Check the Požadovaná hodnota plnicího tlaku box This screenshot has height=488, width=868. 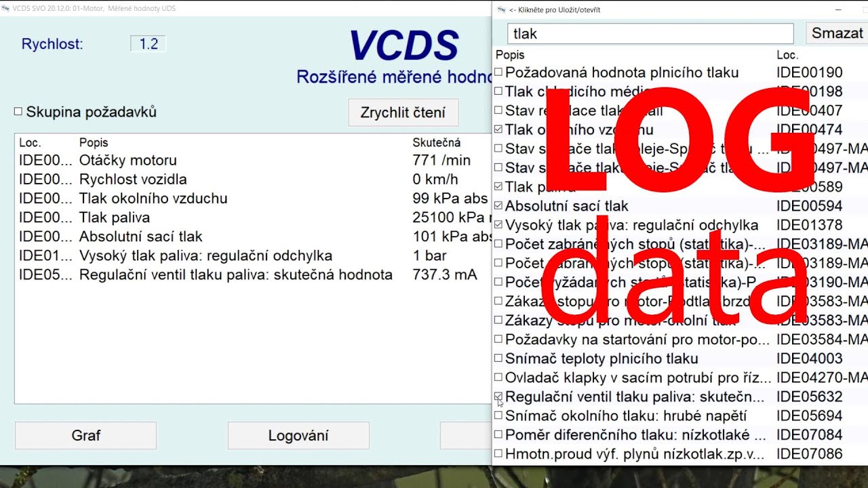[x=499, y=72]
